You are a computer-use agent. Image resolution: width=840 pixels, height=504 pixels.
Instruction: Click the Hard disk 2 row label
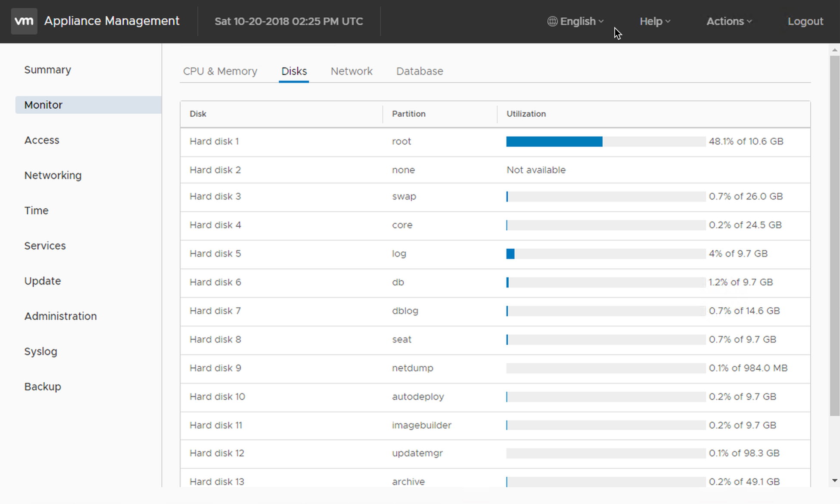click(215, 170)
